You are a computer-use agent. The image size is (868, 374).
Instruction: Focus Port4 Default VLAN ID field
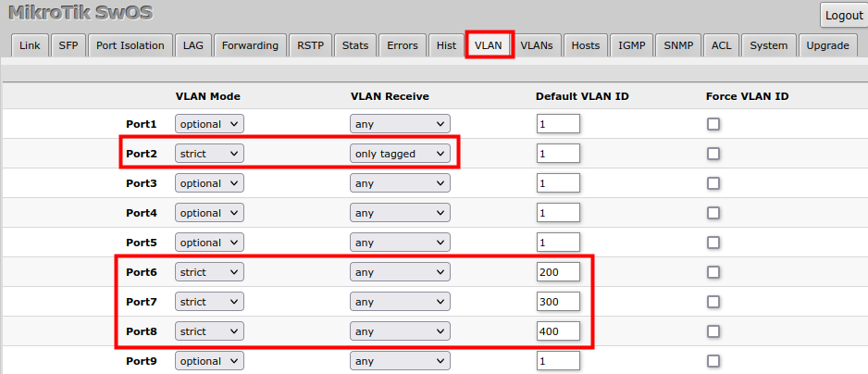coord(558,213)
